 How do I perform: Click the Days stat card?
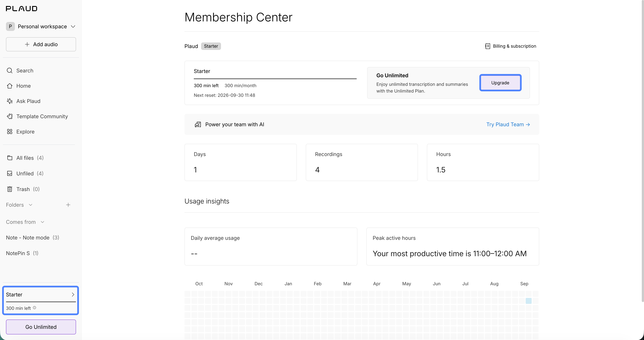[x=241, y=162]
